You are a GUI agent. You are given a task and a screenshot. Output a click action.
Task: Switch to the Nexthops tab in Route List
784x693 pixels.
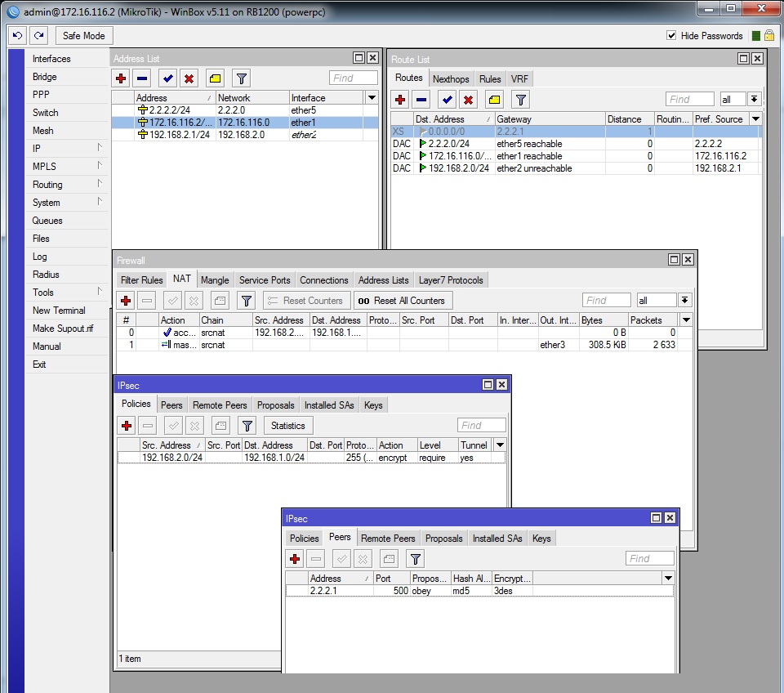(x=451, y=79)
